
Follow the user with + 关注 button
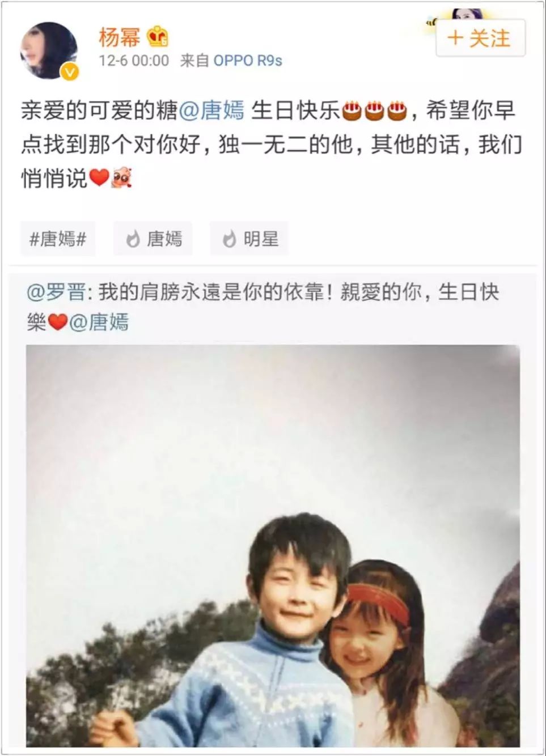pyautogui.click(x=481, y=38)
